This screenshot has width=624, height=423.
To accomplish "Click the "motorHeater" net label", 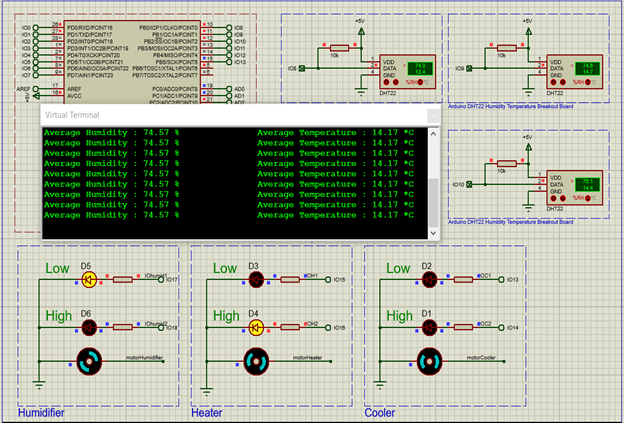I will coord(307,357).
